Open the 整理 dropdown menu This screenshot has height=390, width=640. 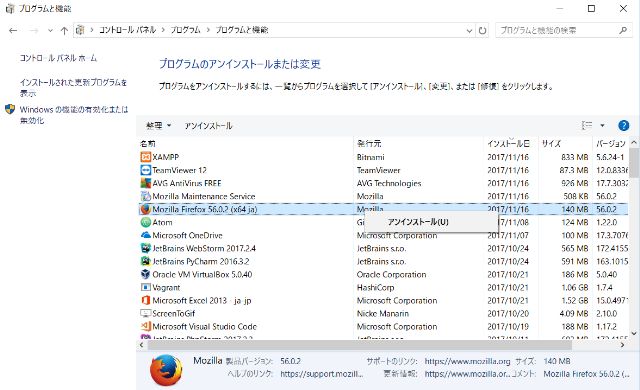[159, 126]
